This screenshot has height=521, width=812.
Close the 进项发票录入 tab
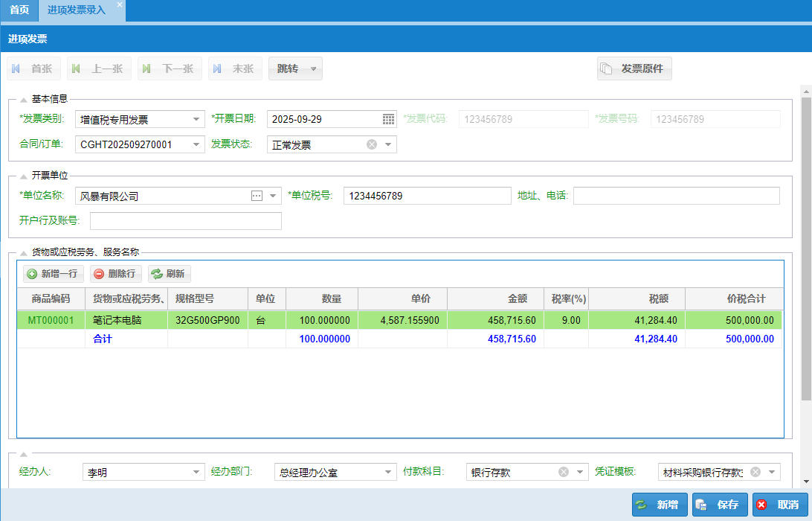[120, 5]
